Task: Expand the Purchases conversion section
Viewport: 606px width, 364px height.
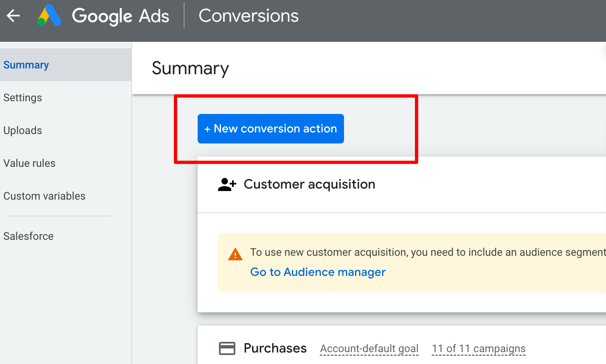Action: coord(275,348)
